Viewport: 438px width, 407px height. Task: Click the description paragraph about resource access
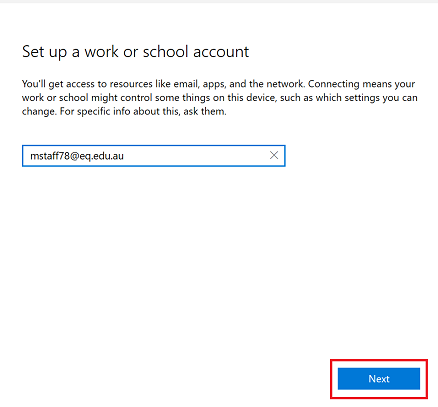[219, 97]
